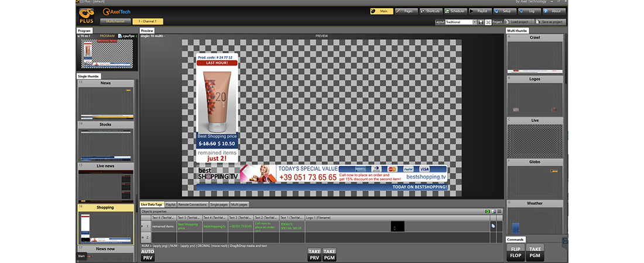Viewport: 644px width, 263px height.
Task: Click the image icon in Objects properties header
Action: point(494,212)
